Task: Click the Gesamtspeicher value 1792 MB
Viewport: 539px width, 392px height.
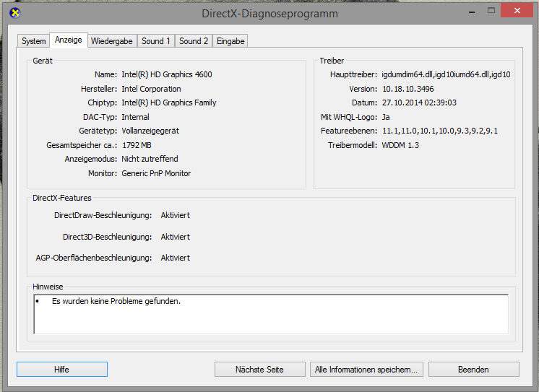Action: [137, 145]
